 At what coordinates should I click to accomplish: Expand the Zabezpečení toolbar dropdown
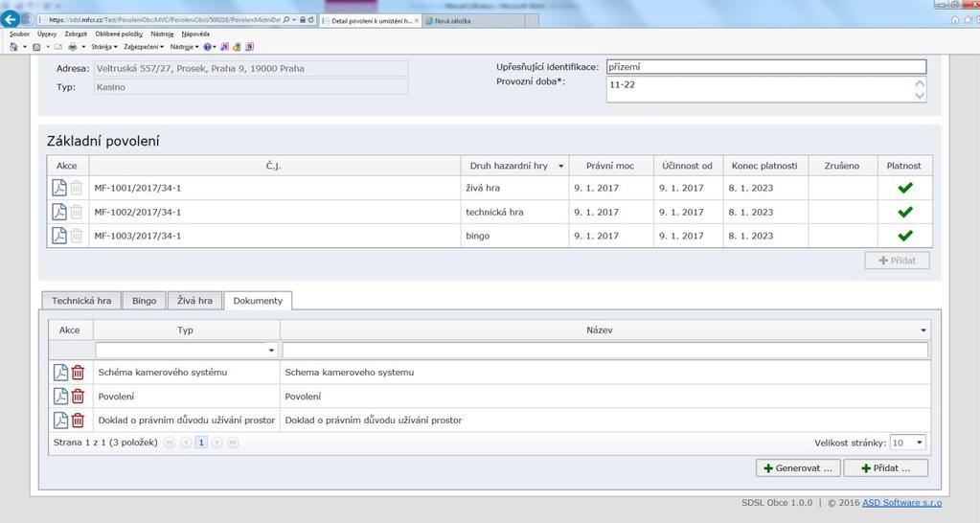(144, 47)
